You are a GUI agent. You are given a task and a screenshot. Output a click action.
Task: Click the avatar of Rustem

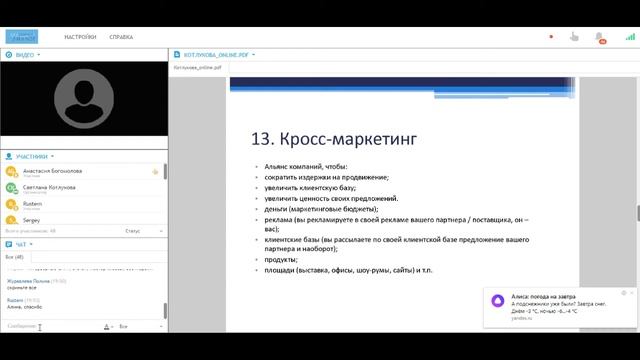pyautogui.click(x=11, y=204)
